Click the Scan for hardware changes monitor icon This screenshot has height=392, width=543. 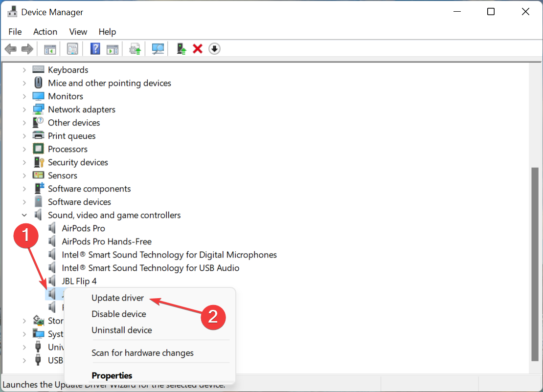(158, 49)
